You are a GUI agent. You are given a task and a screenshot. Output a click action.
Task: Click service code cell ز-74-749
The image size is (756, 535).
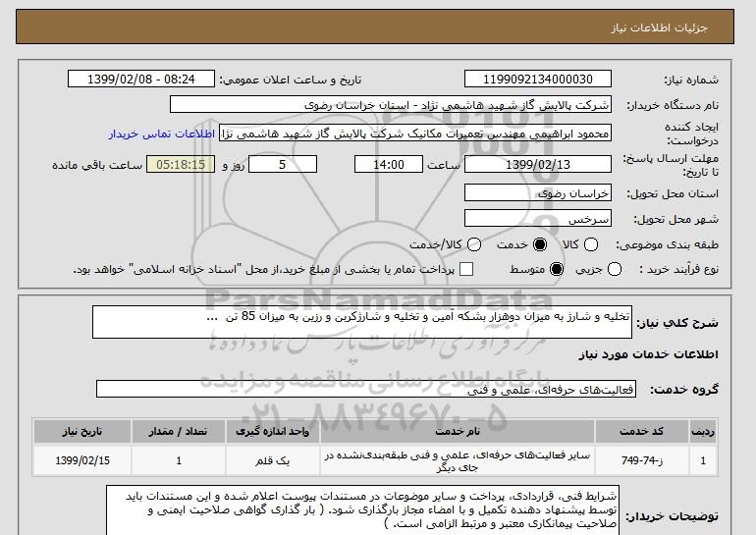641,460
